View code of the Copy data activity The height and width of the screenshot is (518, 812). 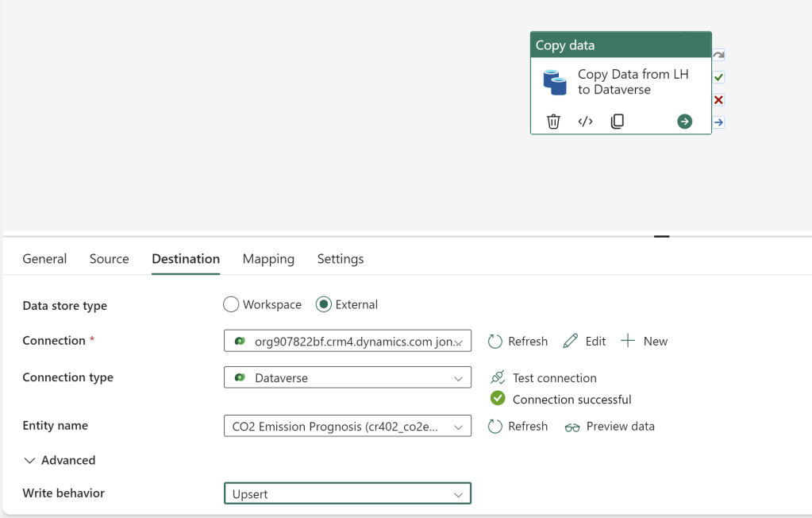[x=585, y=122]
